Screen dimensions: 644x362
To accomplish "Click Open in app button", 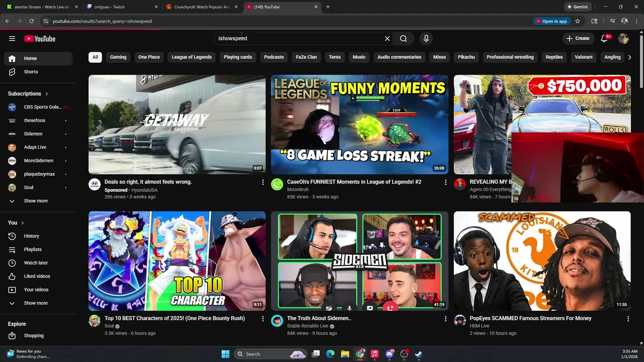I will coord(551,21).
